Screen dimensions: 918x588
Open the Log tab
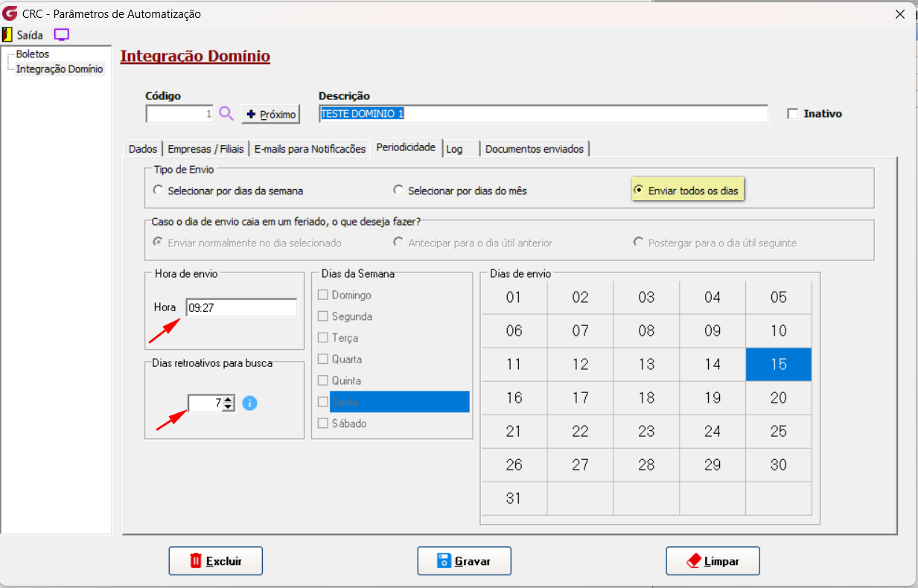[x=454, y=149]
